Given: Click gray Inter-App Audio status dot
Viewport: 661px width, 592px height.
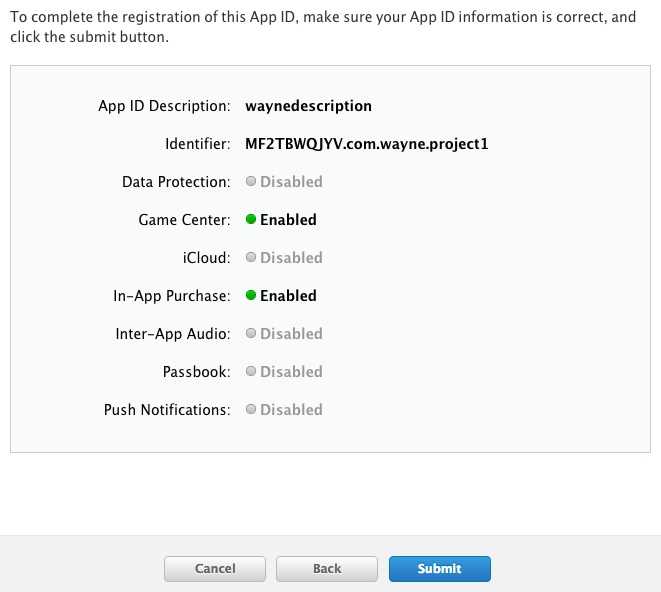Looking at the screenshot, I should click(x=251, y=334).
